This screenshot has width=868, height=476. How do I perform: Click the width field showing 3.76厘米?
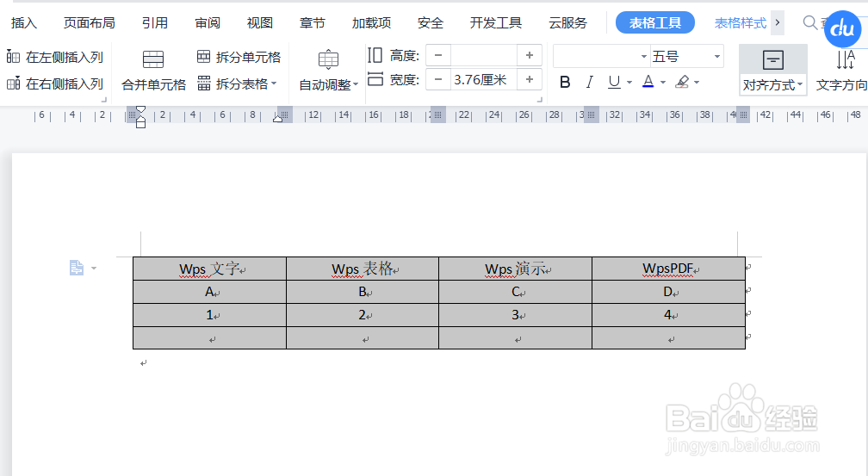(x=484, y=80)
